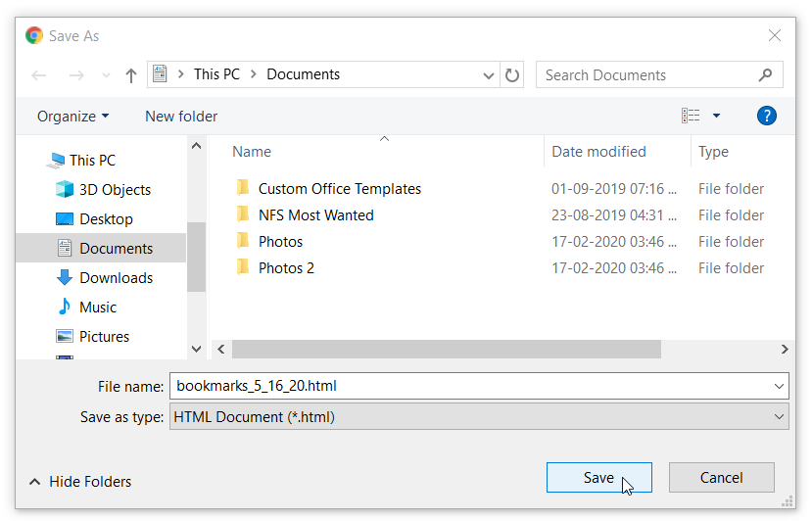Click the Save button
This screenshot has width=812, height=521.
tap(598, 478)
